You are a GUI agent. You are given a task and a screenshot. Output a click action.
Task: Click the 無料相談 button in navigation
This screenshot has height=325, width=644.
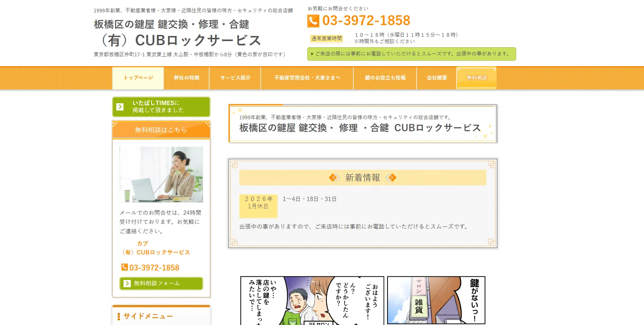(477, 78)
